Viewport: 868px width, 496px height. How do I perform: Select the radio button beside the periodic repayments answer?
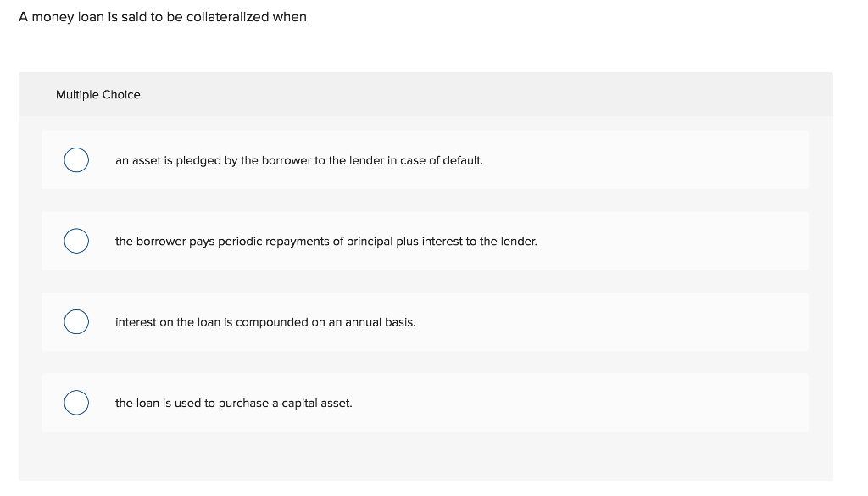(x=75, y=241)
